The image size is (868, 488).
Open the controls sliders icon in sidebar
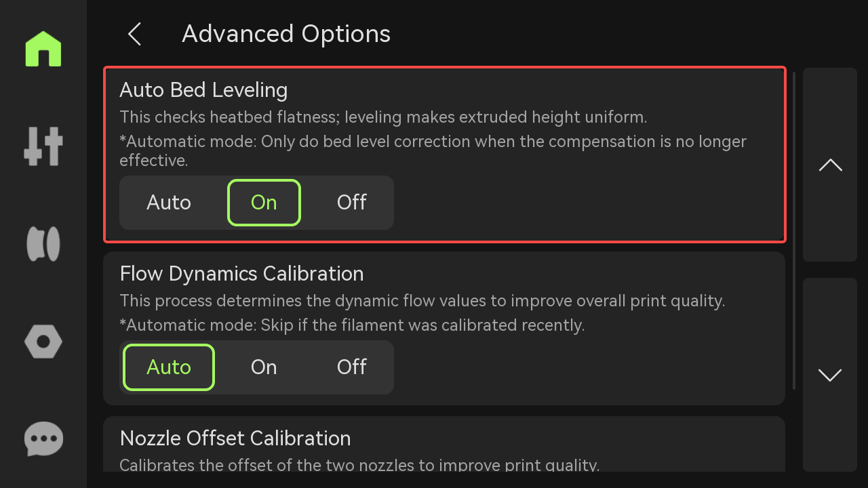43,146
